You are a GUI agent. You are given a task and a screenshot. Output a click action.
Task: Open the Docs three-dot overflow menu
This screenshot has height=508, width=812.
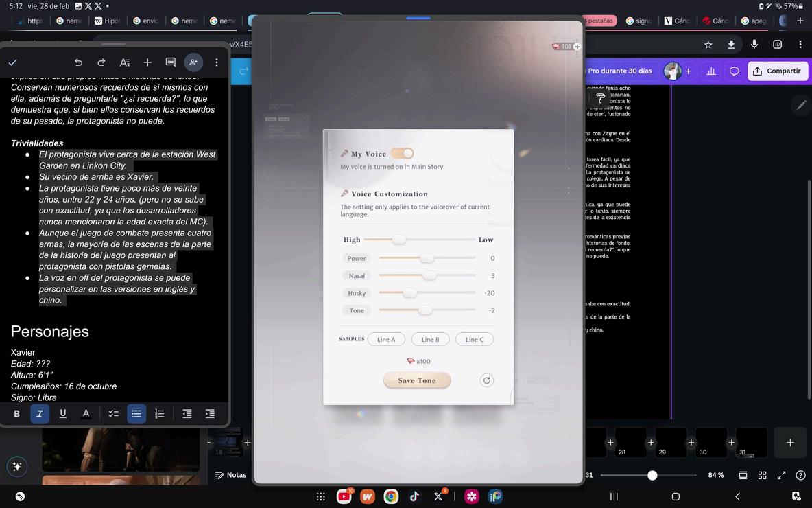217,62
